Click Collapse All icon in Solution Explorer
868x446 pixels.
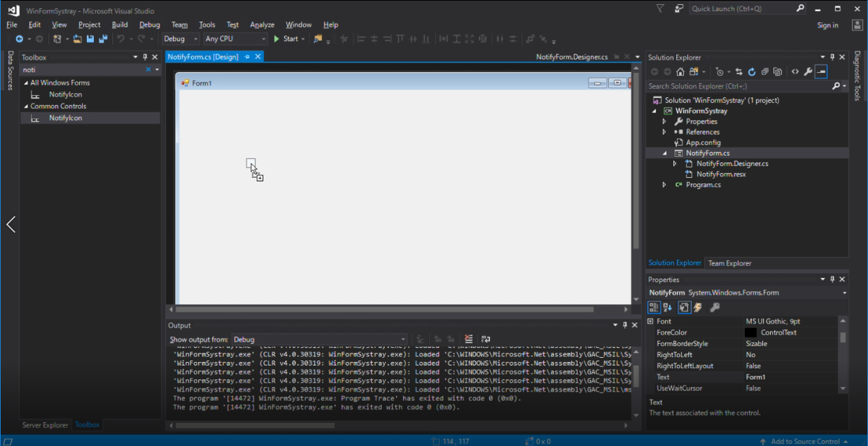[x=764, y=72]
